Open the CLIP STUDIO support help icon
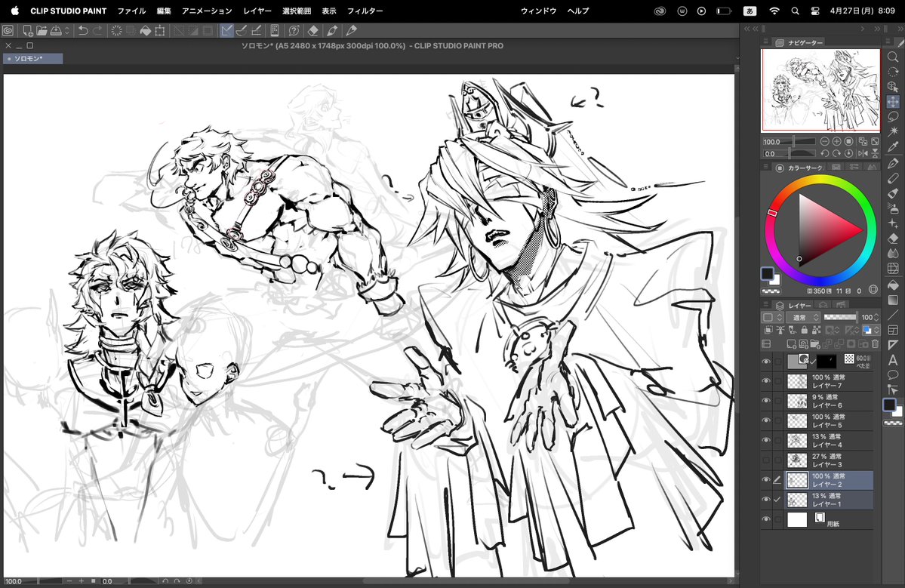 [294, 31]
